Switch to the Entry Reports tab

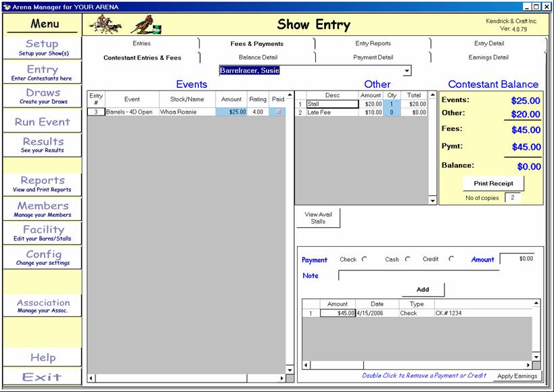[x=373, y=43]
